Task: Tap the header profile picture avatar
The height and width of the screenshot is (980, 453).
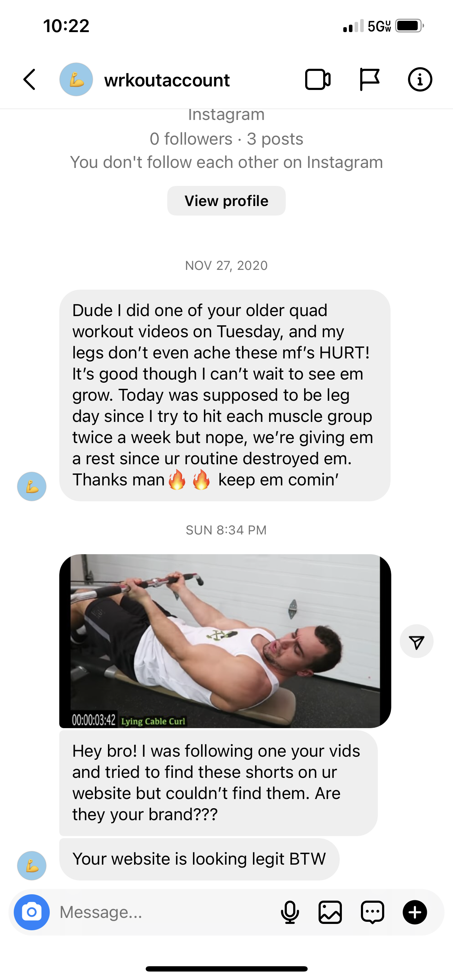Action: pos(76,79)
